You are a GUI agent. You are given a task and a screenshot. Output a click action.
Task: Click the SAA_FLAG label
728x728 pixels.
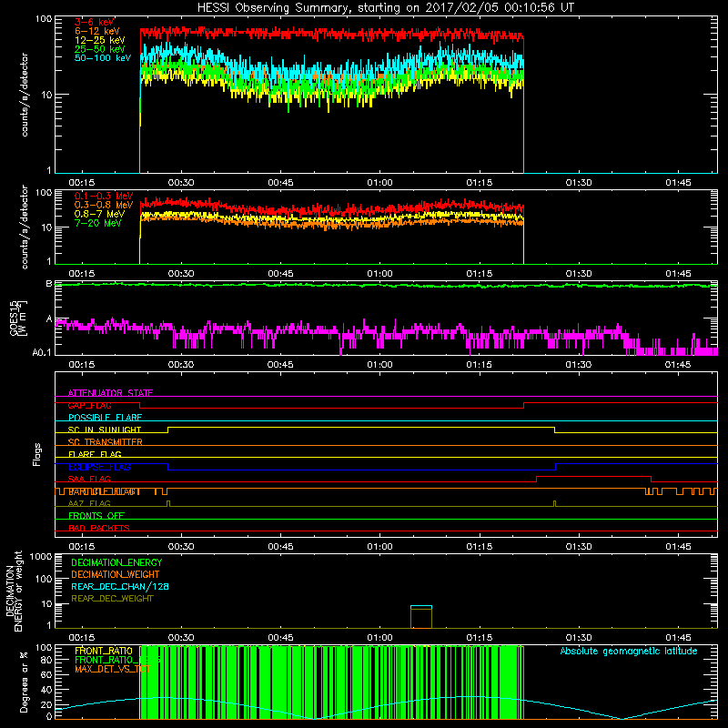89,479
